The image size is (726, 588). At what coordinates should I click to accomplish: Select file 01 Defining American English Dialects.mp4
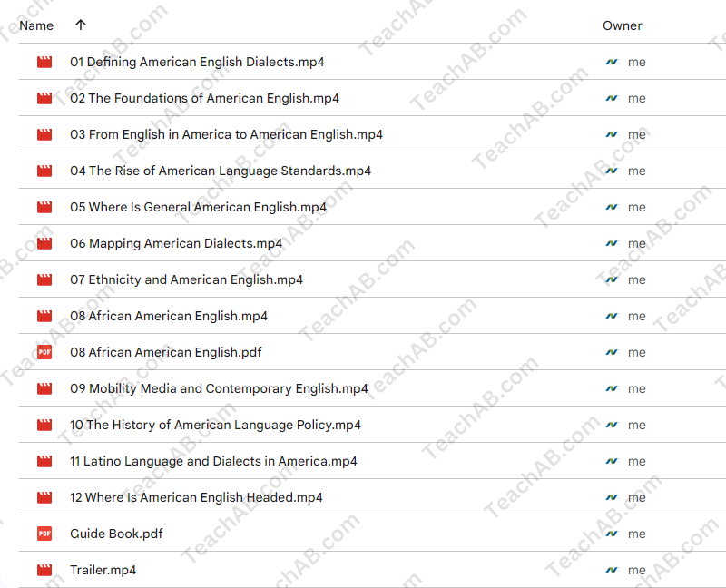(197, 62)
